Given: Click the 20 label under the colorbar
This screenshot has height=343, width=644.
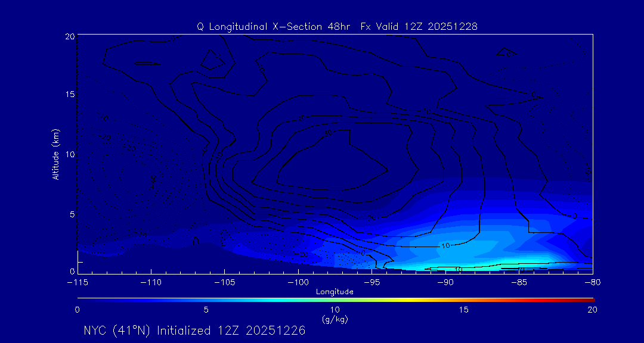Looking at the screenshot, I should (592, 310).
